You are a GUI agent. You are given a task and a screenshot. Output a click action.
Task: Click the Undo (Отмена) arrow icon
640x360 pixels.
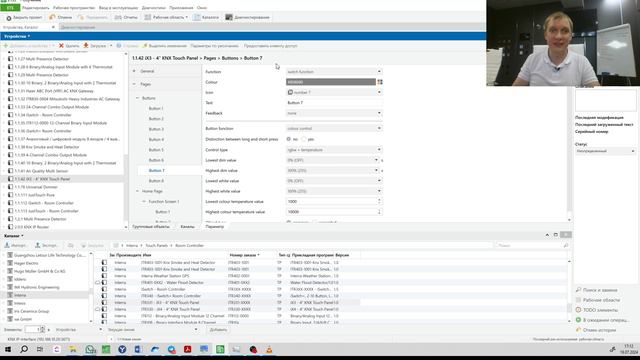[52, 17]
